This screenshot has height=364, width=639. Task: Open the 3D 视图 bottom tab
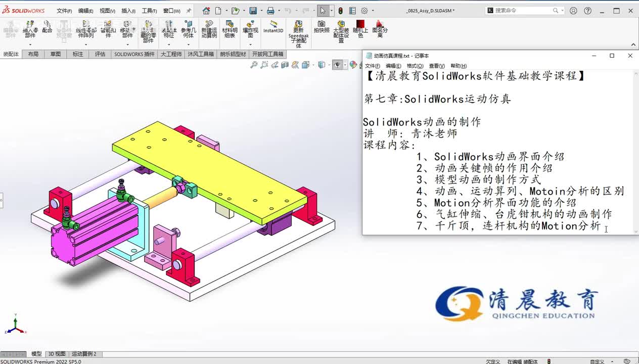(x=57, y=354)
